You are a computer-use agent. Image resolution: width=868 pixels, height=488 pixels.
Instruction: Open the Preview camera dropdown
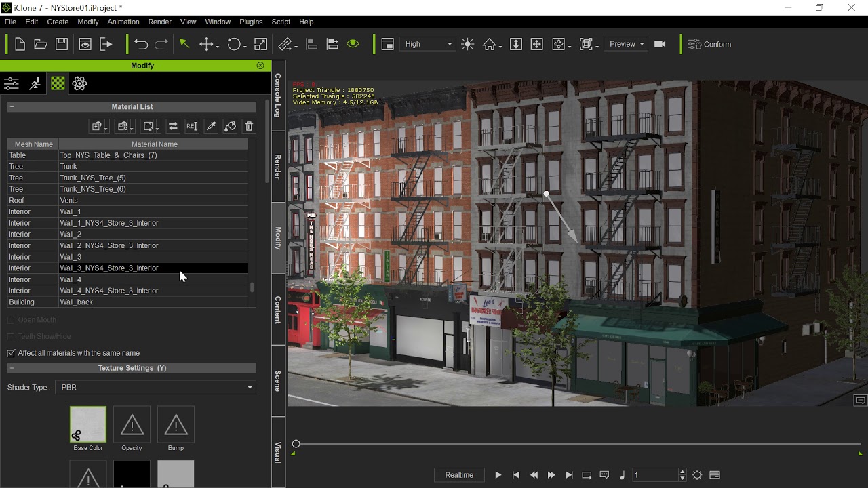point(625,44)
